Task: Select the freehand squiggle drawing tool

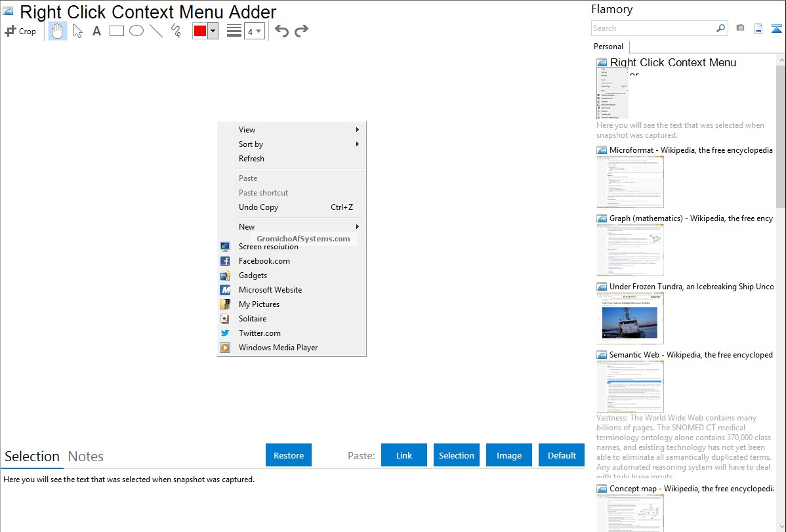Action: (176, 31)
